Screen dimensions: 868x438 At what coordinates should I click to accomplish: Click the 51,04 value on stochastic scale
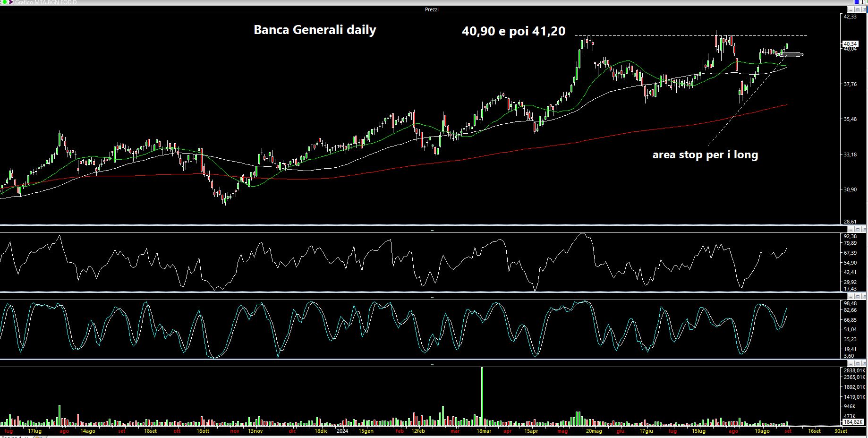[x=850, y=329]
